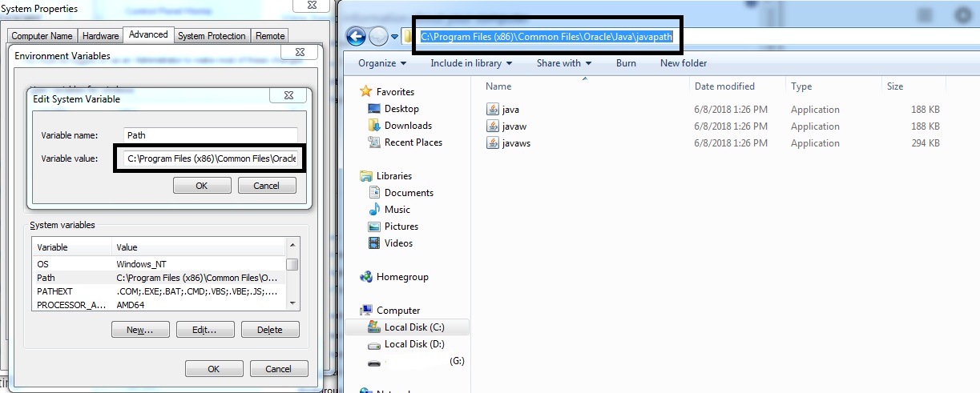The height and width of the screenshot is (393, 980).
Task: Switch to Remote tab
Action: pyautogui.click(x=270, y=36)
